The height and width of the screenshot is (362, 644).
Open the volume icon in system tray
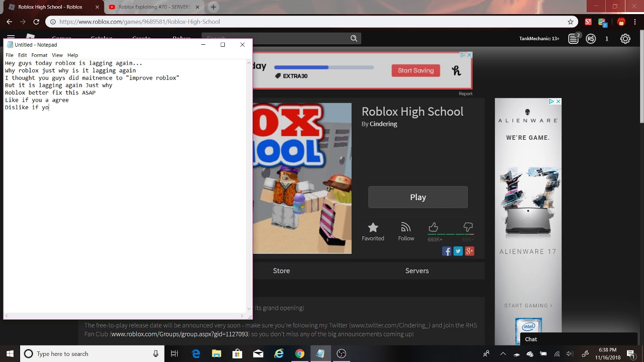pos(570,353)
